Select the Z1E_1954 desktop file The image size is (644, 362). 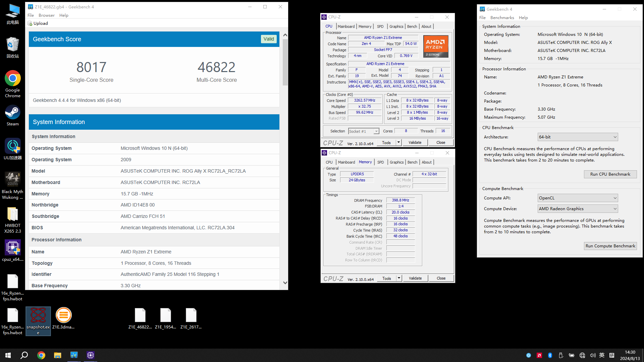[x=166, y=318]
